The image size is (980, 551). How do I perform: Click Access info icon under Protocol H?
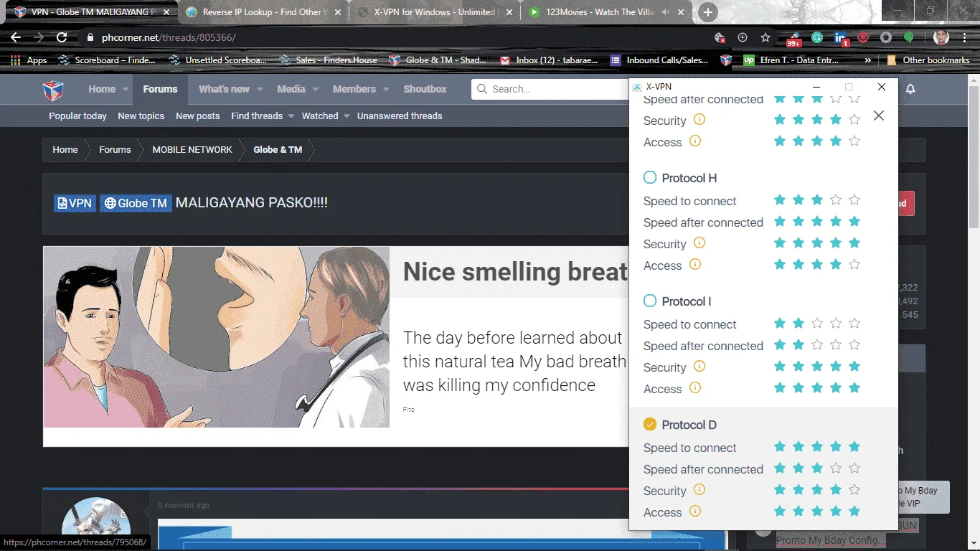[694, 265]
